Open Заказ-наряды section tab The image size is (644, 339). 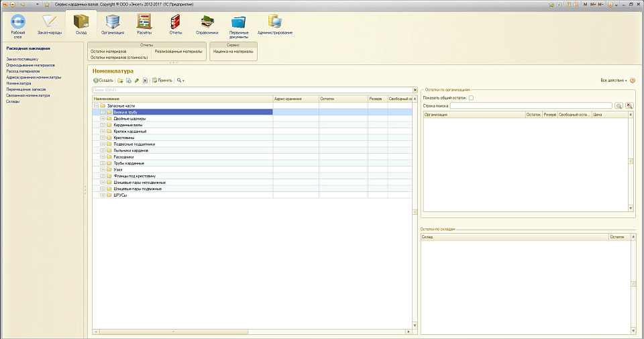pyautogui.click(x=49, y=23)
